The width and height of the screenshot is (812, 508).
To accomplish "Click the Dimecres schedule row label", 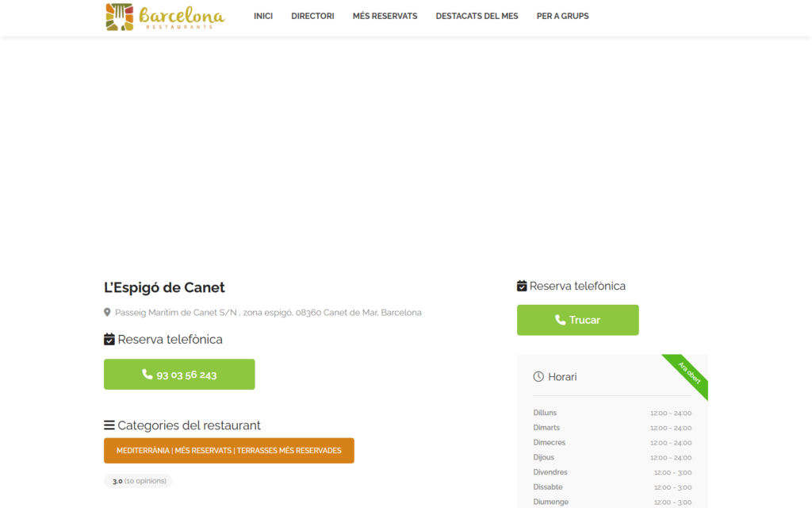I will (550, 442).
